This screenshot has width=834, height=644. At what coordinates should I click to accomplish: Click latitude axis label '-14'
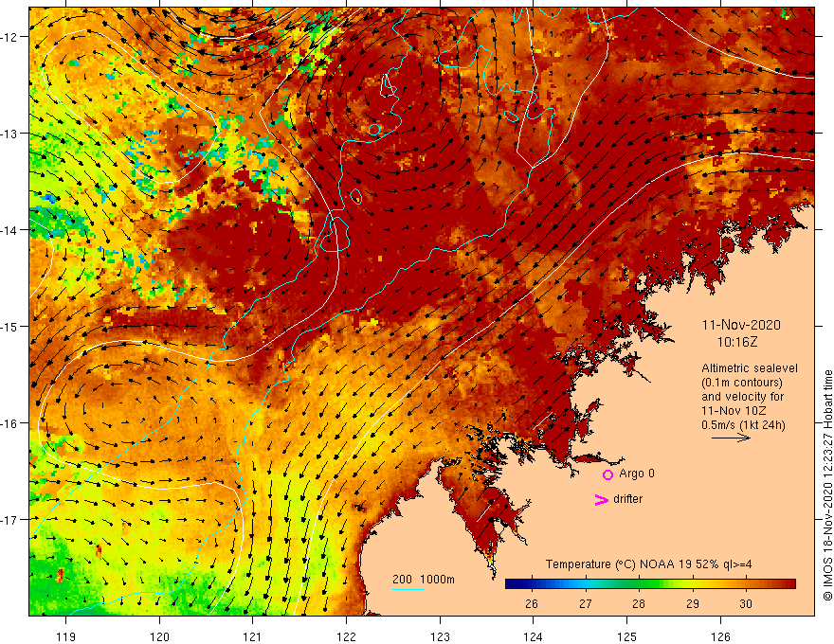[9, 230]
